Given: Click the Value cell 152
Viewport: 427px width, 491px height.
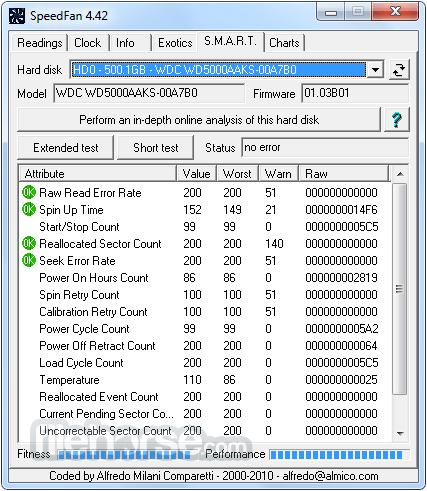Looking at the screenshot, I should pyautogui.click(x=192, y=210).
